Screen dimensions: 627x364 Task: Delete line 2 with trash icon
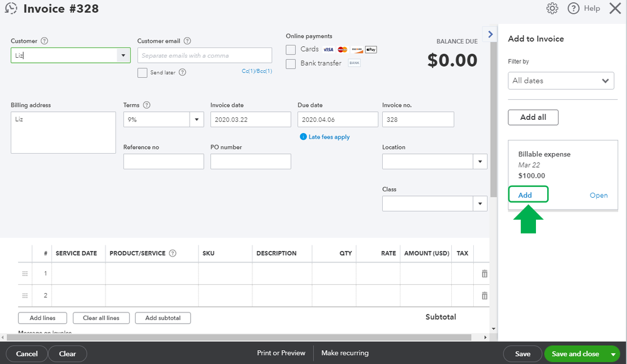485,296
